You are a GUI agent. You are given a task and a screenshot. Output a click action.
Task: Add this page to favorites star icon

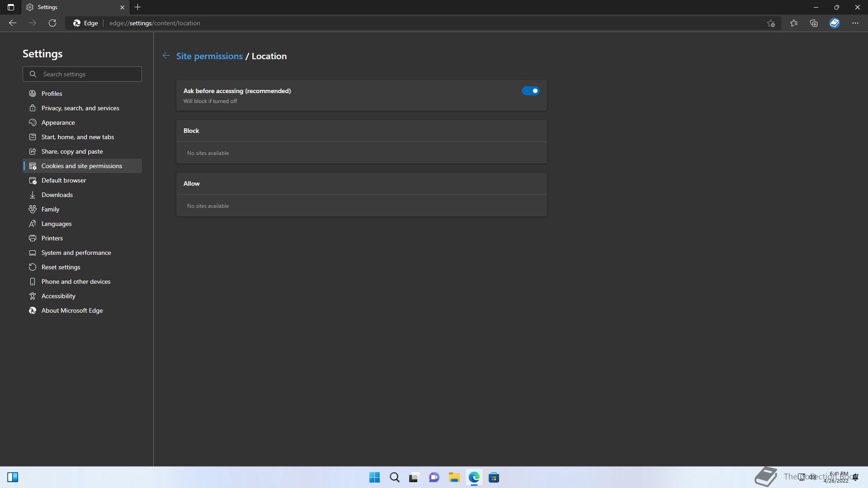click(771, 23)
